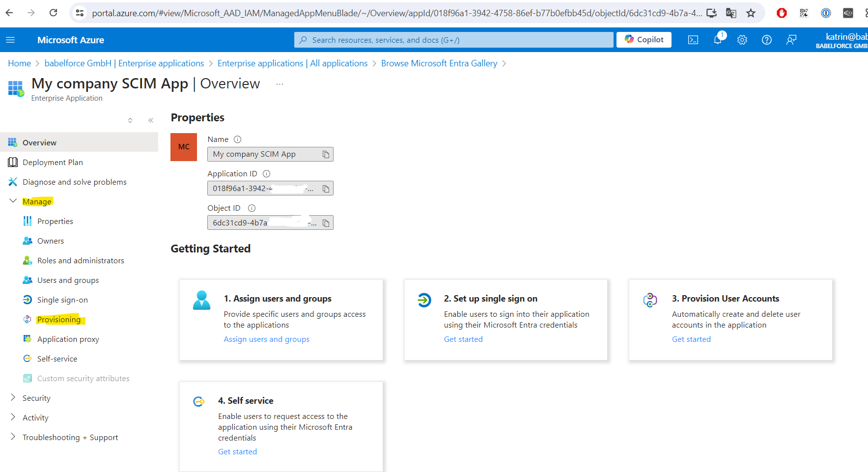Screen dimensions: 868x472
Task: Open the feedback icon in the top bar
Action: 791,40
